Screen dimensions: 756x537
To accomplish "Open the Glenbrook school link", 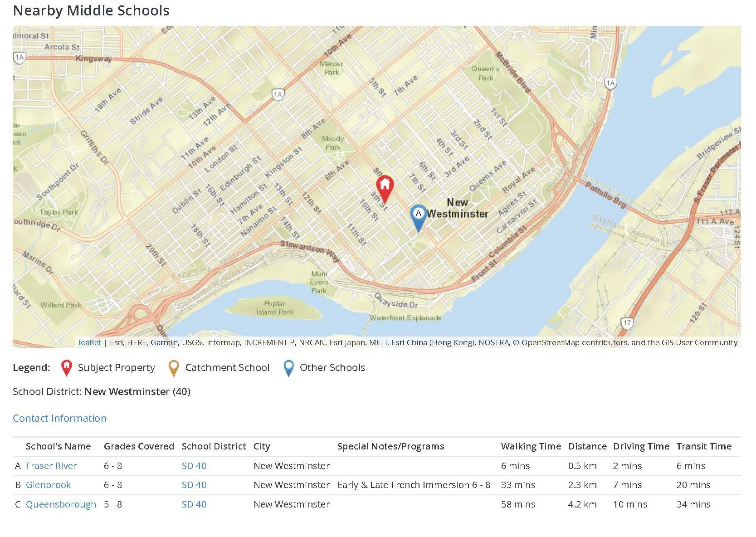I will [x=49, y=485].
